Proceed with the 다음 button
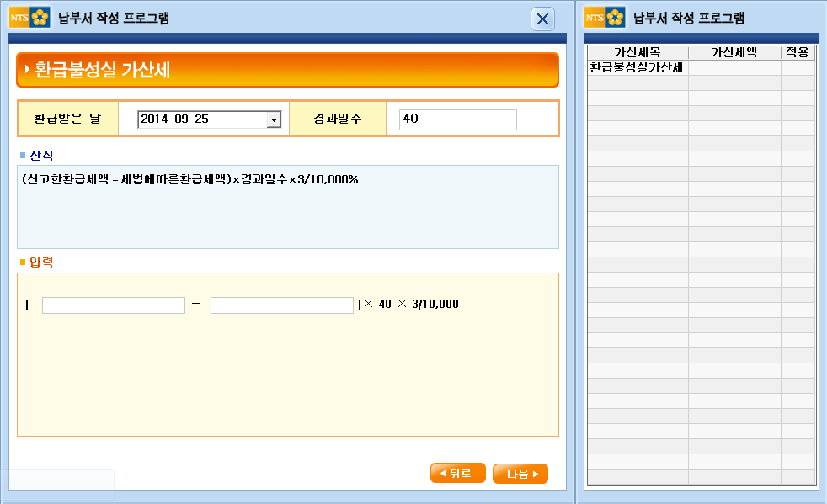This screenshot has width=827, height=504. [x=520, y=474]
